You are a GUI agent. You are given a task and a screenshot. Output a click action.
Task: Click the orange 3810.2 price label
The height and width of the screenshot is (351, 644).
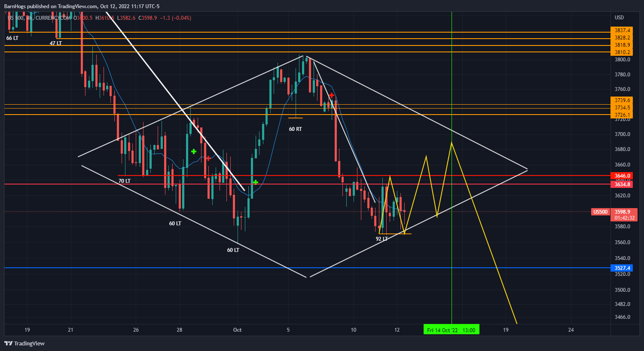[x=622, y=52]
